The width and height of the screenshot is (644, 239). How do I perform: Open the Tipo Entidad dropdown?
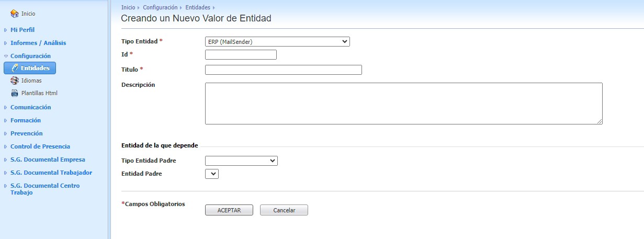pyautogui.click(x=277, y=42)
